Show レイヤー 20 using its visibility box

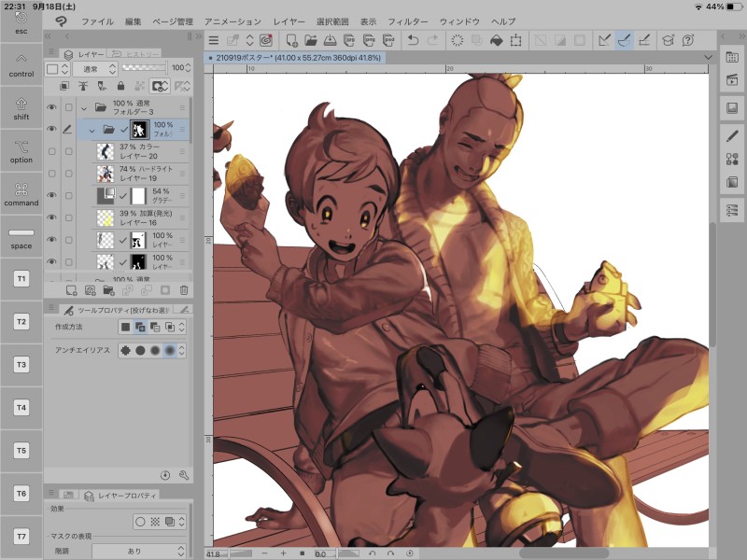coord(51,152)
